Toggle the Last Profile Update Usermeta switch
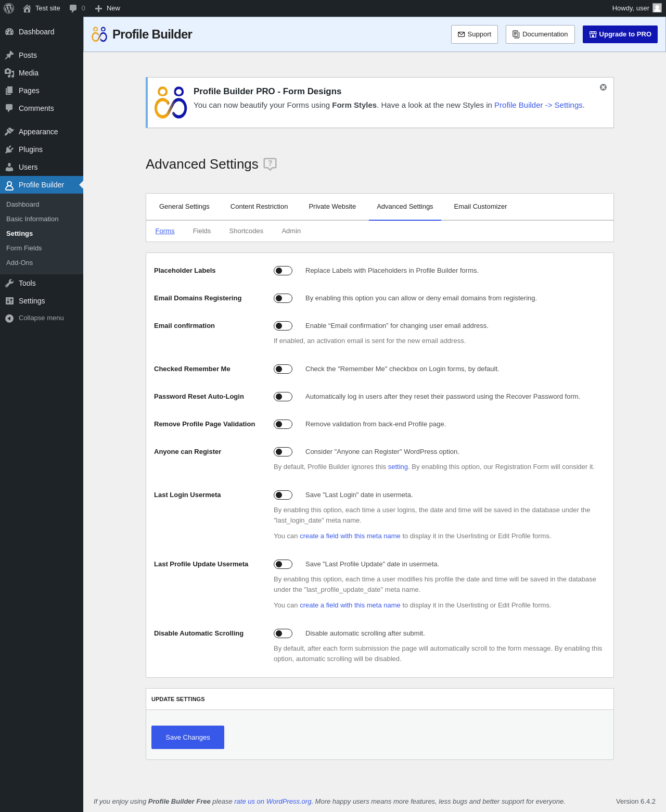 pyautogui.click(x=283, y=564)
